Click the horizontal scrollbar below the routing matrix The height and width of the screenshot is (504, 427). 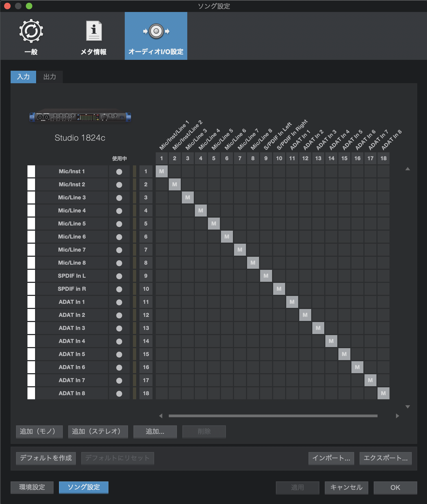tap(273, 416)
